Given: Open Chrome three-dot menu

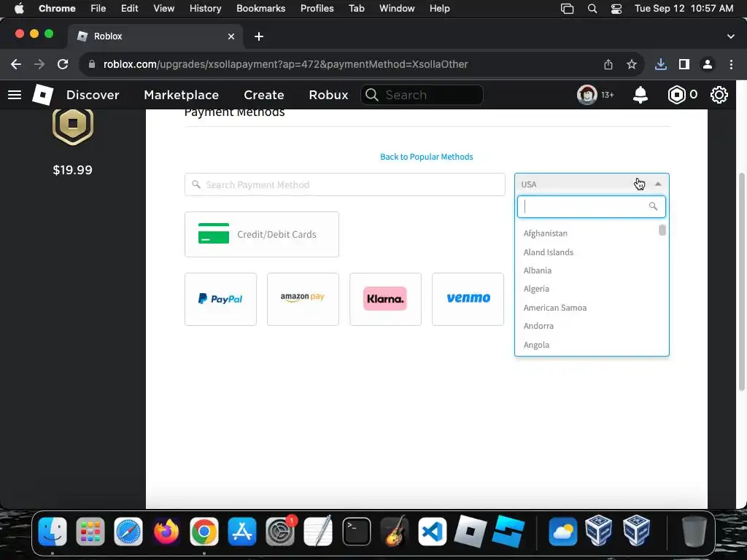Looking at the screenshot, I should (x=731, y=64).
